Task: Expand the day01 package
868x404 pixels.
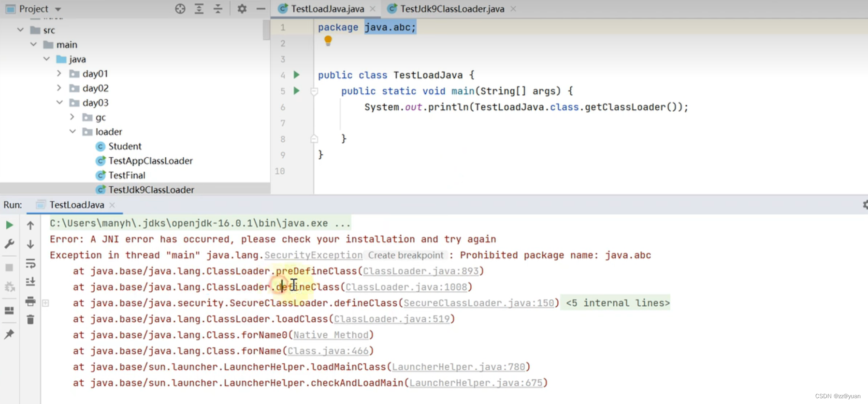Action: [x=59, y=74]
